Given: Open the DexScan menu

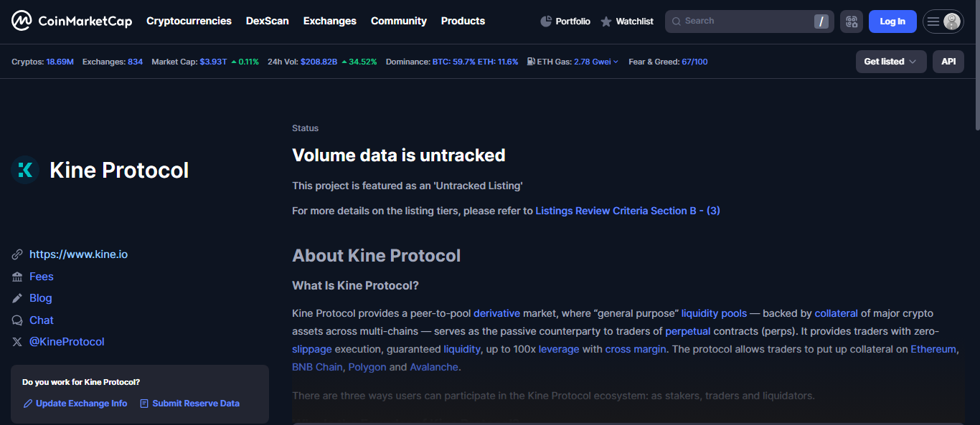Looking at the screenshot, I should [268, 21].
